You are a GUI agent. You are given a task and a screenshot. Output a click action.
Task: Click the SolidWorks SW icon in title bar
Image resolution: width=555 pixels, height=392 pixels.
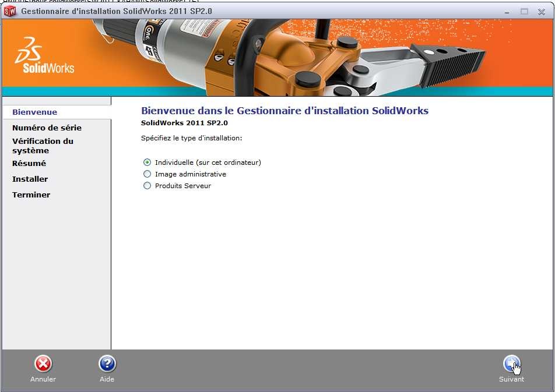click(x=9, y=11)
